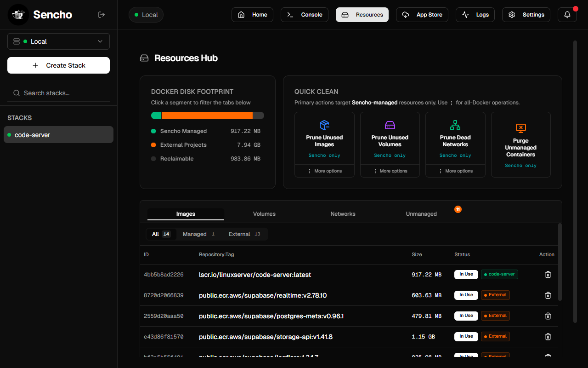Delete the supabase/realtime image via trash icon
Viewport: 588px width, 368px height.
548,295
